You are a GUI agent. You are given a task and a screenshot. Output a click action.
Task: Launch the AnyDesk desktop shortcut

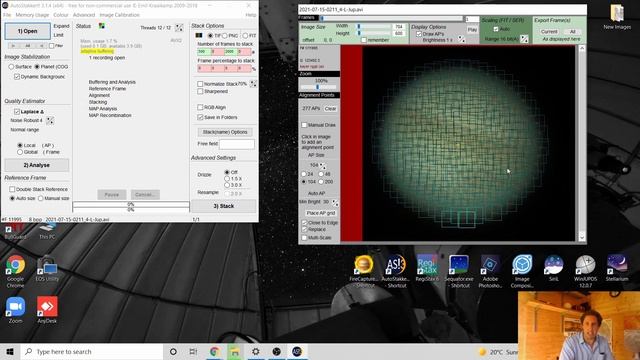(x=47, y=311)
